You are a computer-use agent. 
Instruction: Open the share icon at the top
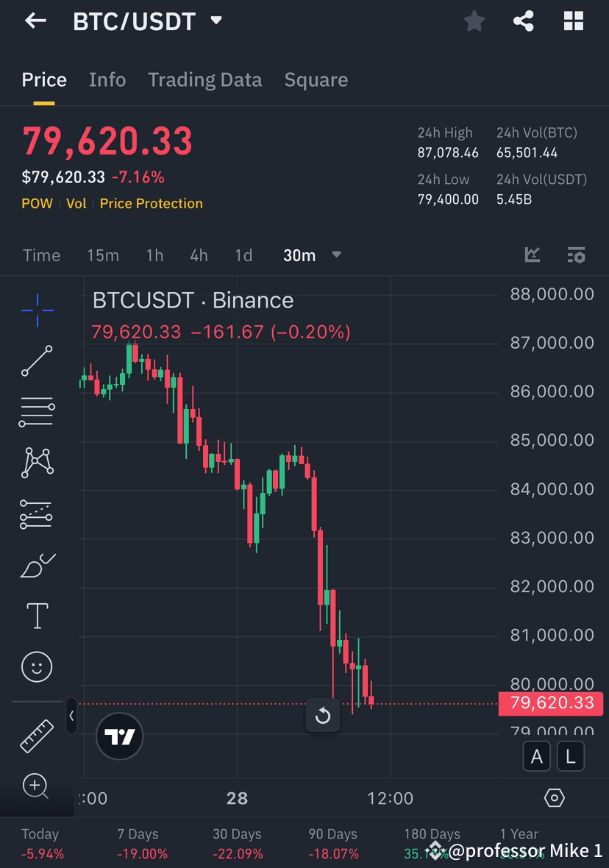pyautogui.click(x=524, y=21)
